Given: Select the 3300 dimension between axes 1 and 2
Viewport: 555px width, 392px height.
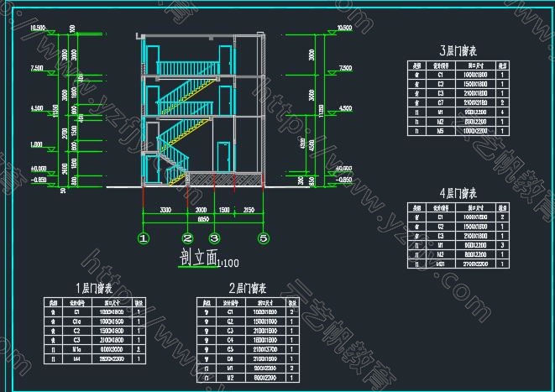Looking at the screenshot, I should point(166,209).
